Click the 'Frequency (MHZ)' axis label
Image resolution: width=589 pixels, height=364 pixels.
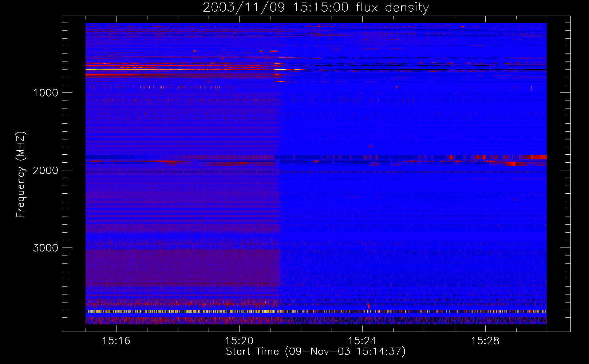20,175
